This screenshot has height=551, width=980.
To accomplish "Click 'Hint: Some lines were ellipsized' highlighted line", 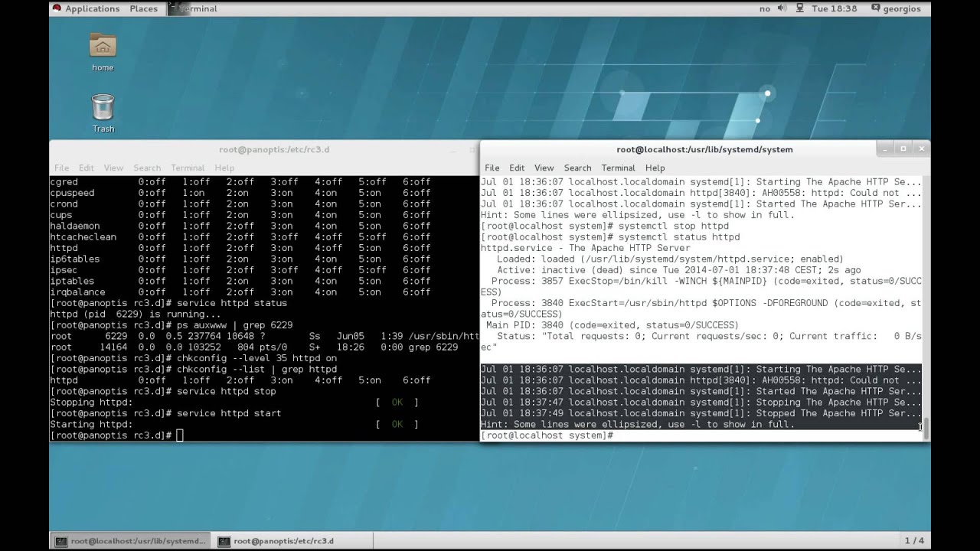I will tap(638, 424).
